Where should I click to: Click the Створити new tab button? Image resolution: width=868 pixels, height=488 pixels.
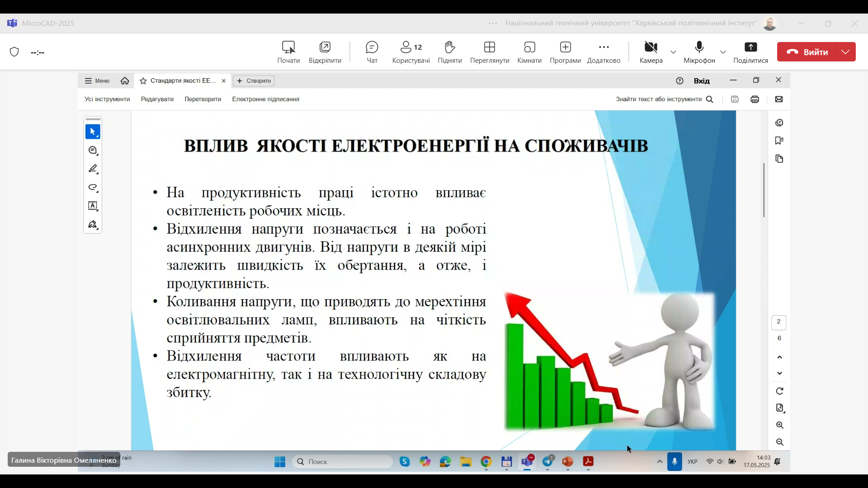point(254,81)
